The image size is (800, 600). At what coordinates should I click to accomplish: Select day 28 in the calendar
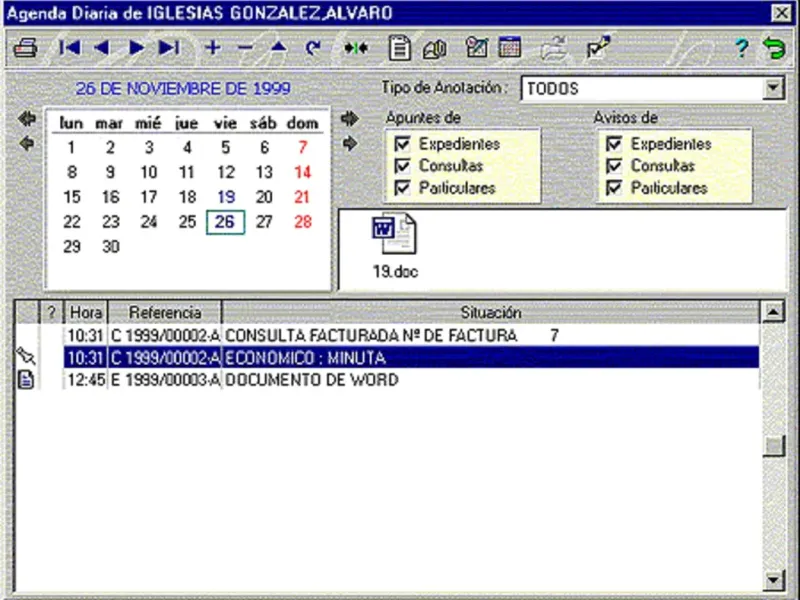coord(303,222)
